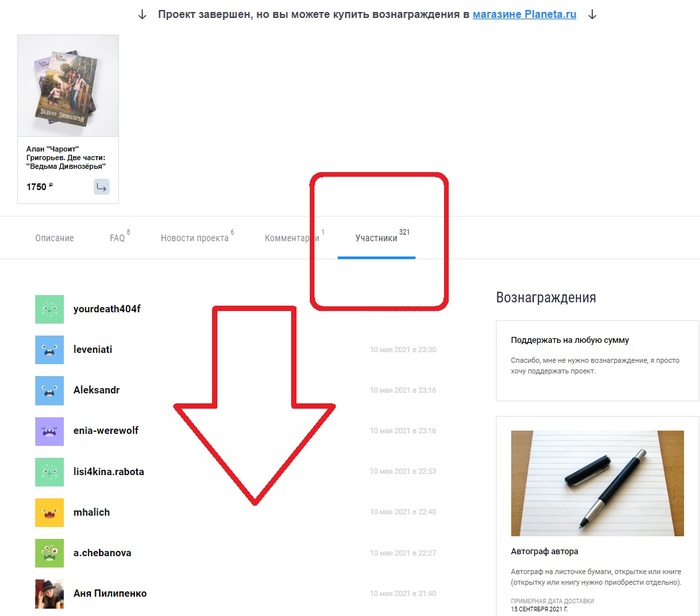Click timestamp "10 мая 2021 в 22:27"
700x616 pixels.
403,553
